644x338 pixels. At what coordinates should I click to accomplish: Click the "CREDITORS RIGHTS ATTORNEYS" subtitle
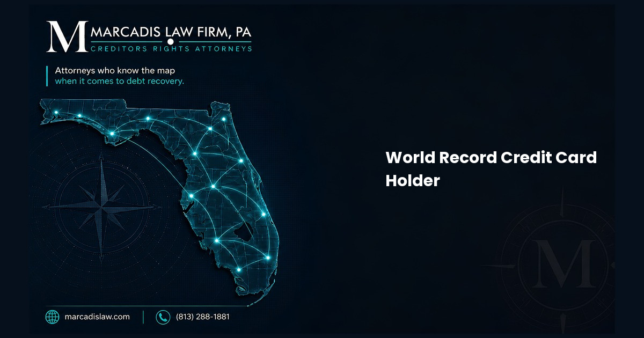click(x=171, y=49)
